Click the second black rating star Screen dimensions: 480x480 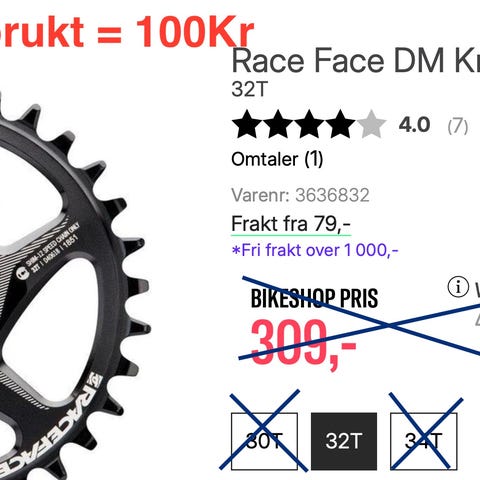[x=278, y=124]
